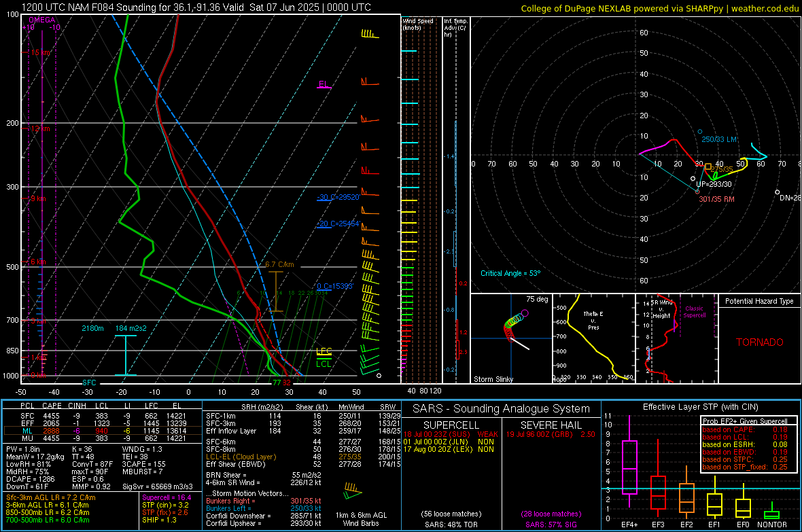Image resolution: width=802 pixels, height=532 pixels.
Task: Select the EFF parcel row
Action: click(103, 423)
